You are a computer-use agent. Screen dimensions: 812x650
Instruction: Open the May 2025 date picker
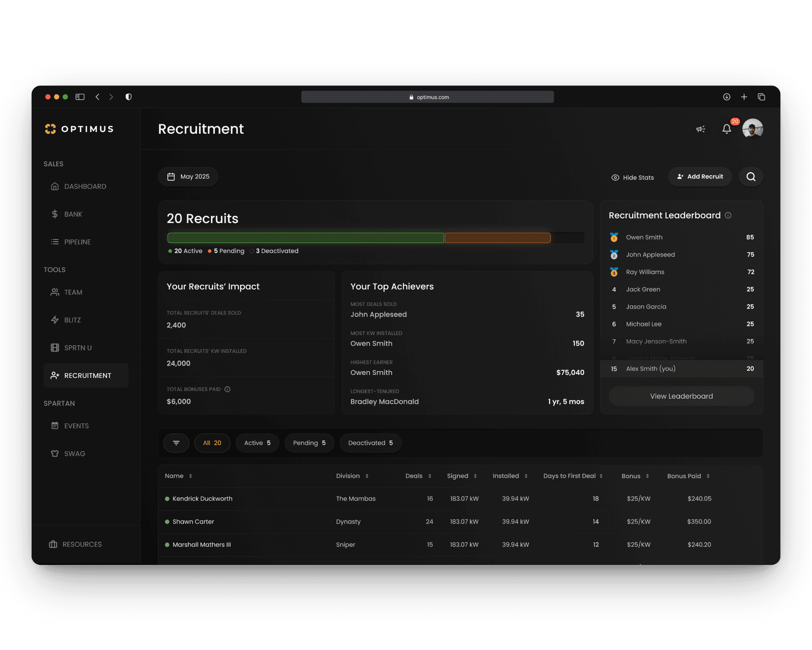pos(188,176)
